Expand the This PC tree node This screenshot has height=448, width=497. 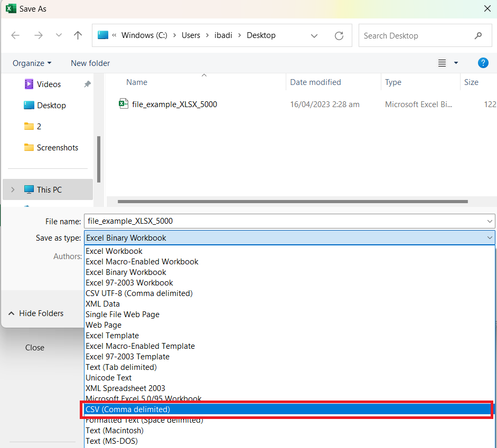(13, 189)
